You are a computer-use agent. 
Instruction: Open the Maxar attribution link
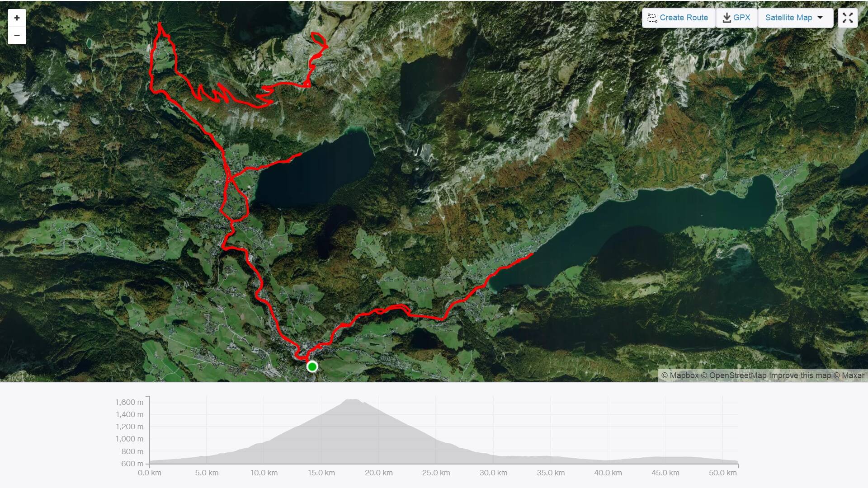pyautogui.click(x=849, y=375)
